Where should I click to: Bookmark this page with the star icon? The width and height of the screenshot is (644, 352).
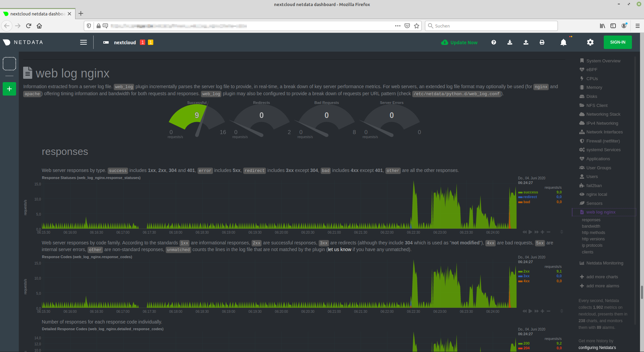417,26
